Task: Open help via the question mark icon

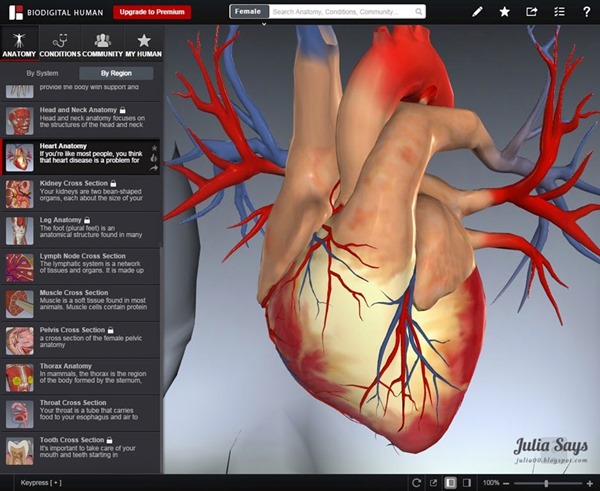Action: click(x=585, y=12)
